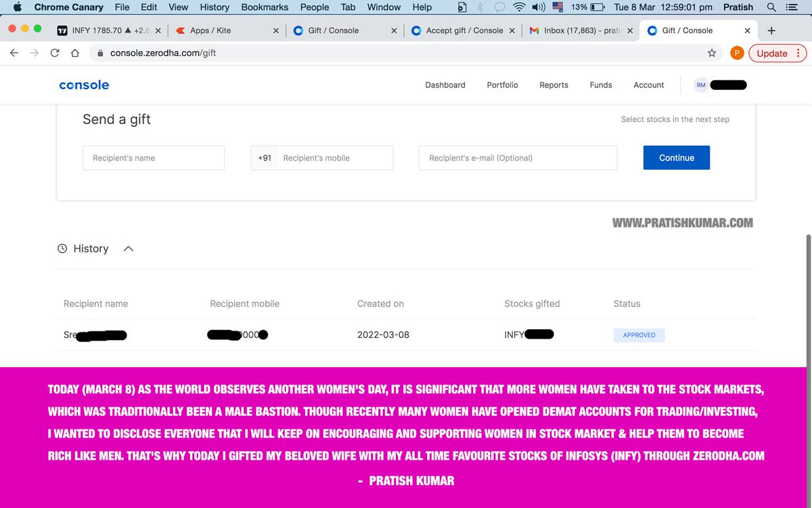Viewport: 812px width, 508px height.
Task: Open the Wi-Fi status icon
Action: click(519, 7)
